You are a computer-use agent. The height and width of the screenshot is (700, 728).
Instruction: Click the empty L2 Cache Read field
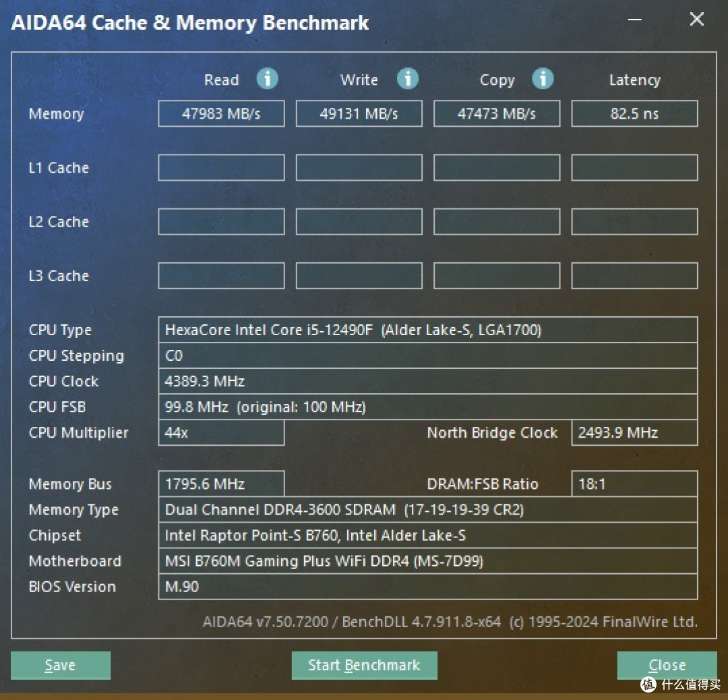221,222
